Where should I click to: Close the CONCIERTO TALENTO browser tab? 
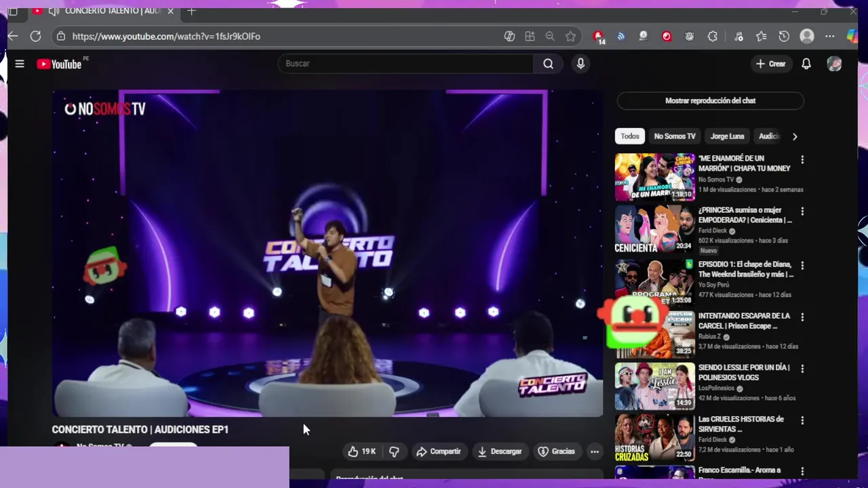[170, 11]
